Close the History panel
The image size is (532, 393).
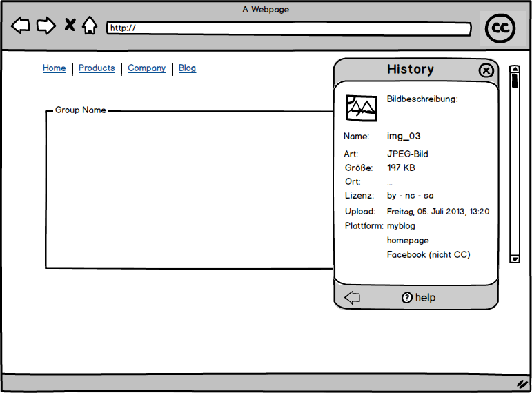click(x=486, y=70)
